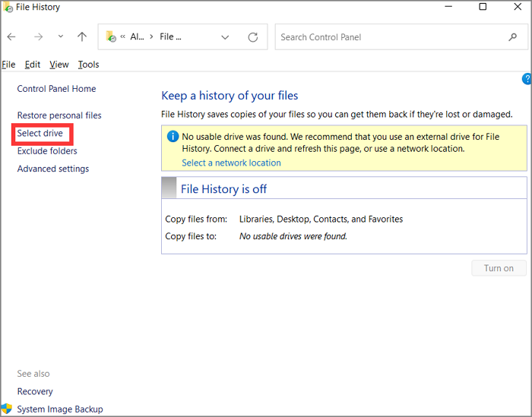Click the Back navigation arrow

(x=11, y=37)
